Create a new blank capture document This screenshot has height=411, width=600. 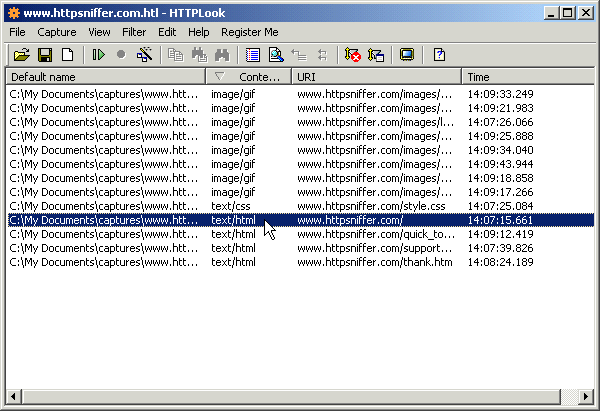(68, 55)
